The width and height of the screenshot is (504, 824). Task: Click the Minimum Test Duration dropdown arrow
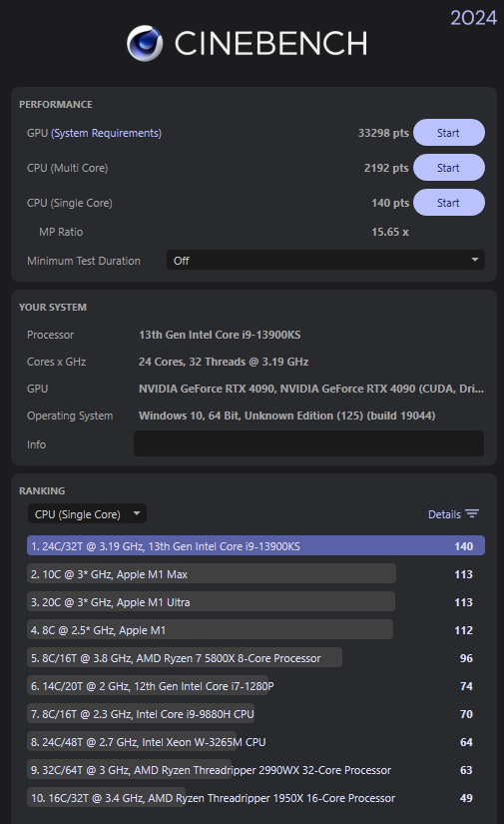(x=475, y=260)
